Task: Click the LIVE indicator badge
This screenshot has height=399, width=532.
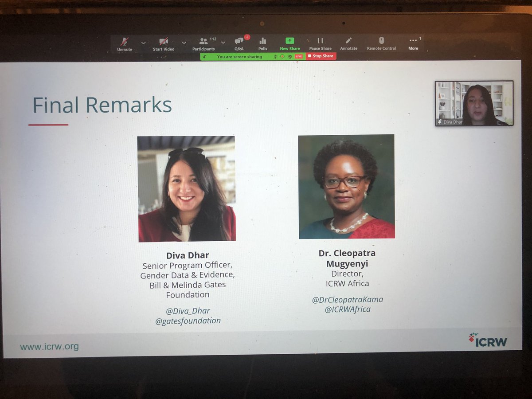Action: point(299,56)
